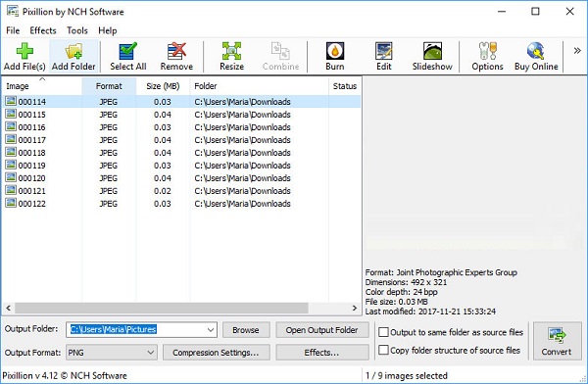Click the '1 / 9 images selected' status text
The width and height of the screenshot is (588, 384).
(x=407, y=375)
